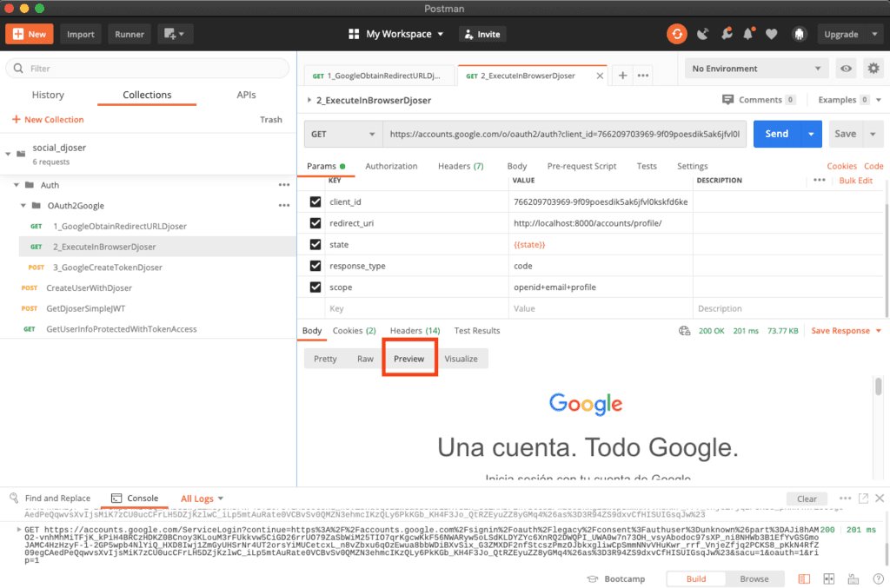The width and height of the screenshot is (890, 588).
Task: Uncheck the client_id parameter checkbox
Action: (315, 202)
